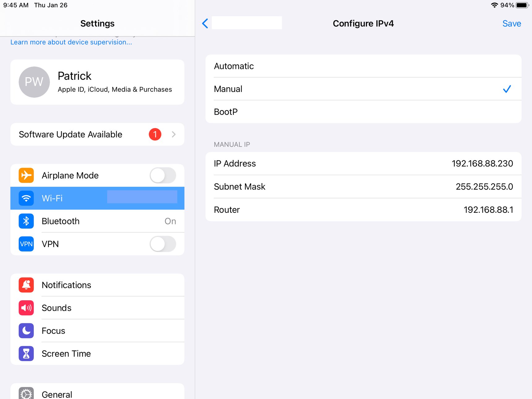The height and width of the screenshot is (399, 532).
Task: Tap the PW profile avatar
Action: tap(34, 82)
